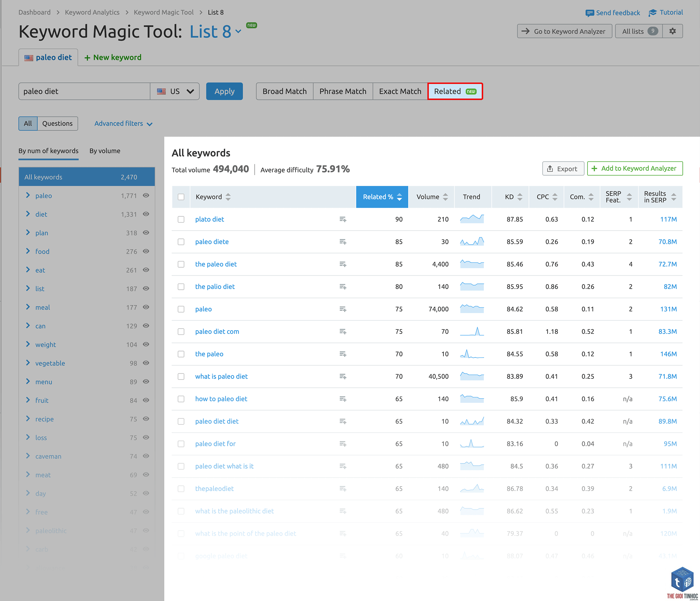Add 'the paleo diet' to analyzer icon
This screenshot has width=700, height=601.
(x=342, y=264)
